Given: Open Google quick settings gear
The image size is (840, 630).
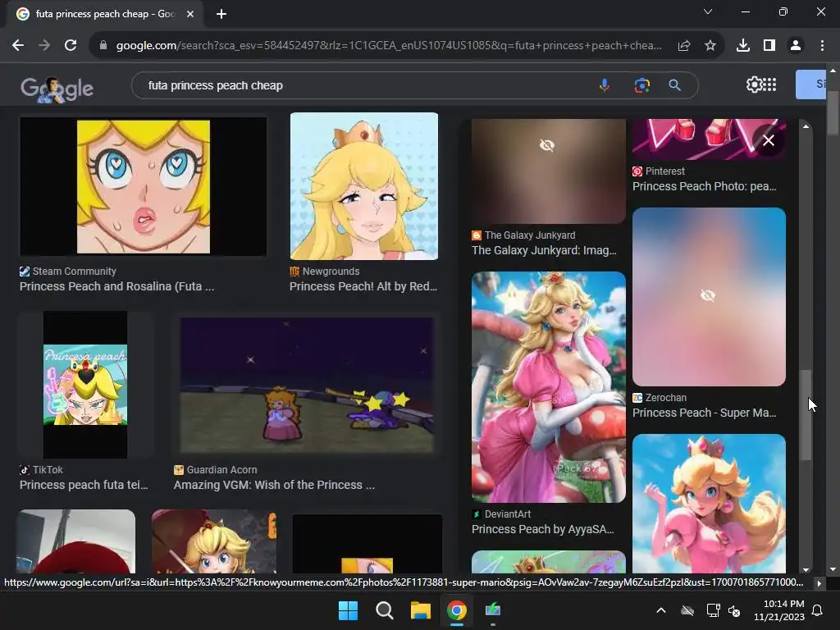Looking at the screenshot, I should (753, 84).
